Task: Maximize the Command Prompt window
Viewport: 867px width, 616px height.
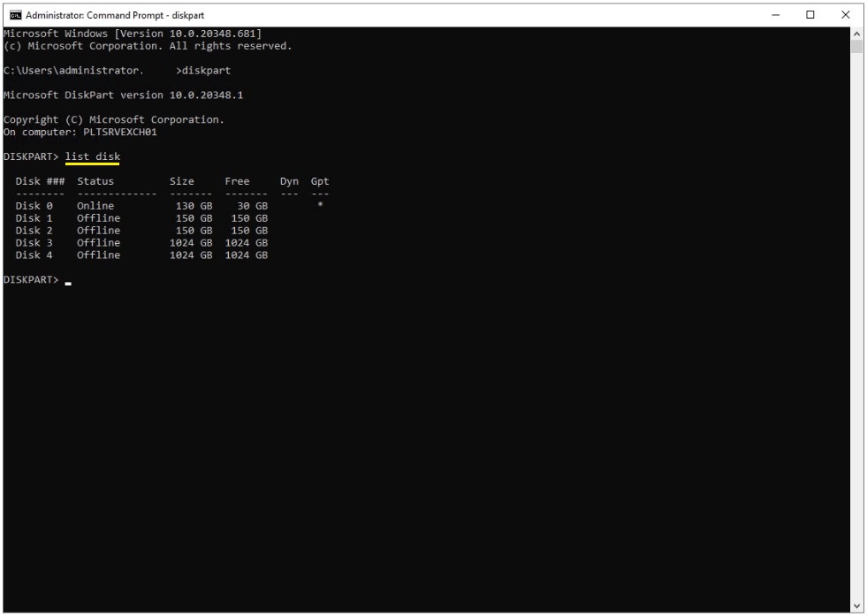Action: (810, 15)
